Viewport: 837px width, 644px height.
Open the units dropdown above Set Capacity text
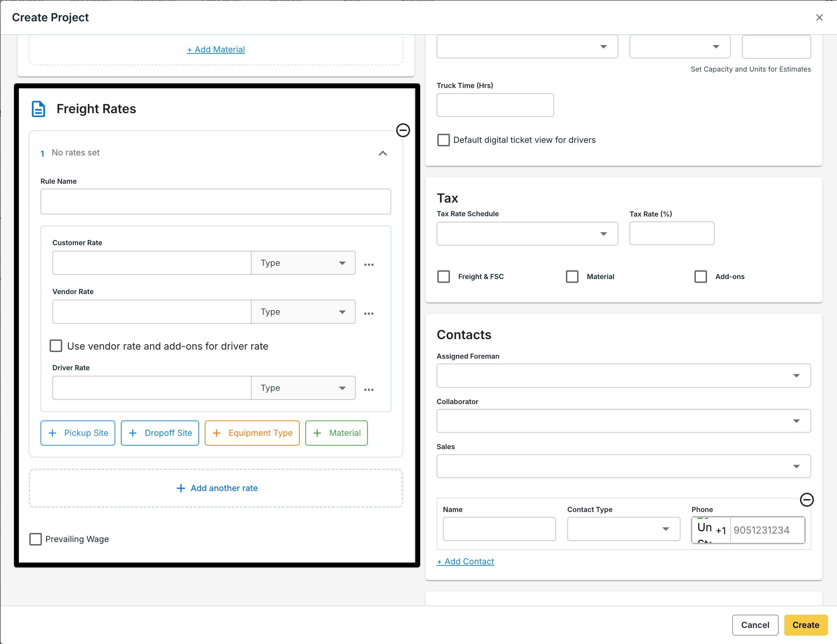(680, 46)
